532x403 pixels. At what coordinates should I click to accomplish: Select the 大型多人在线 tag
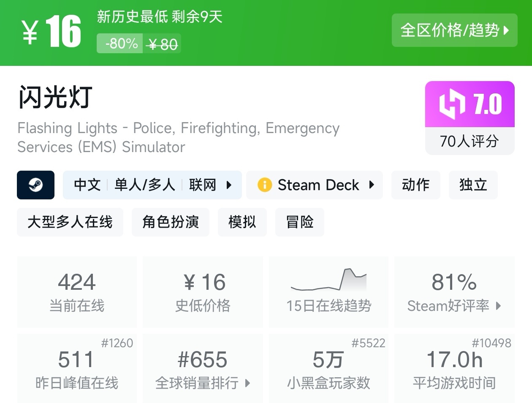70,222
